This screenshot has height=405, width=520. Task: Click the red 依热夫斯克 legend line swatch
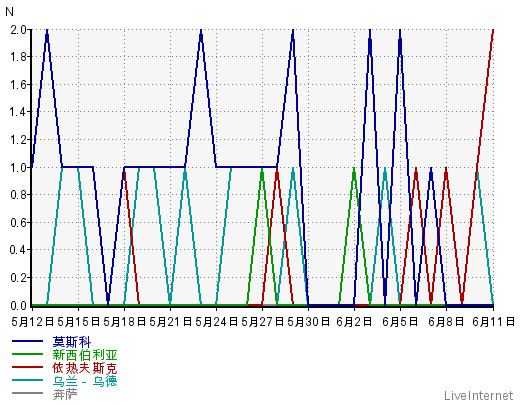(27, 367)
